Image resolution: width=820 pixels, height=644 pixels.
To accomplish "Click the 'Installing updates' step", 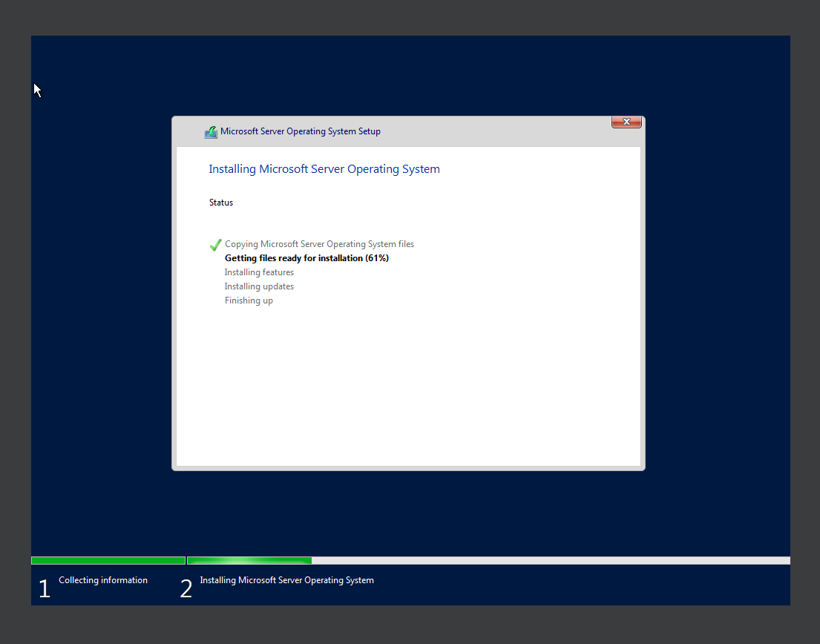I will (259, 286).
